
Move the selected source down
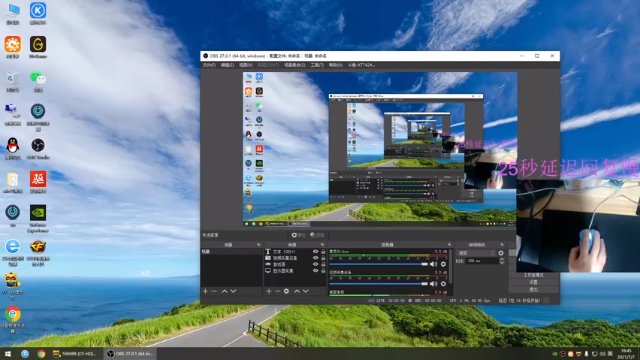(x=306, y=291)
